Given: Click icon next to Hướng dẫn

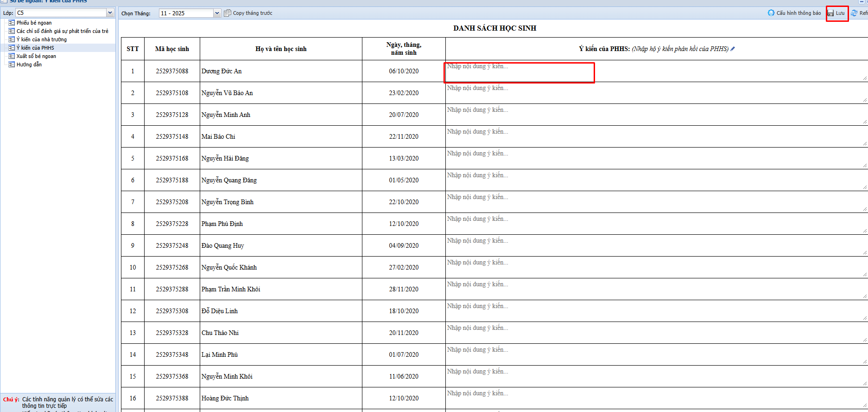Looking at the screenshot, I should (12, 64).
